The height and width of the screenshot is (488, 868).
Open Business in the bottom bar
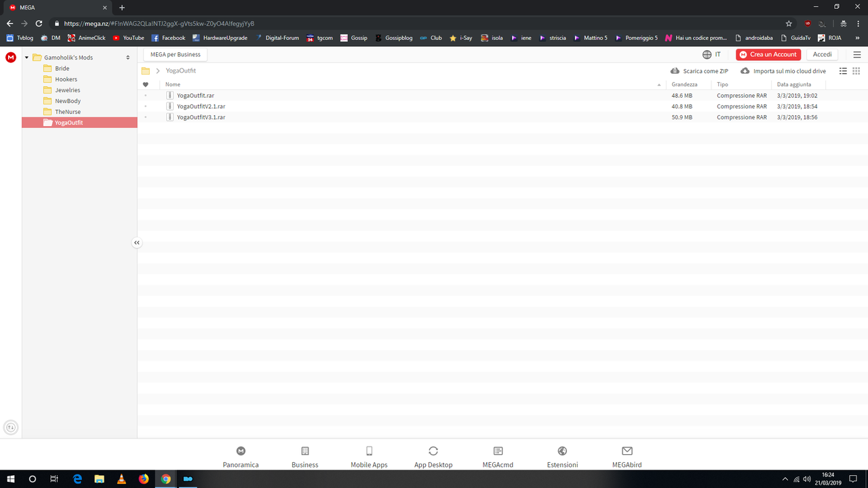coord(305,457)
